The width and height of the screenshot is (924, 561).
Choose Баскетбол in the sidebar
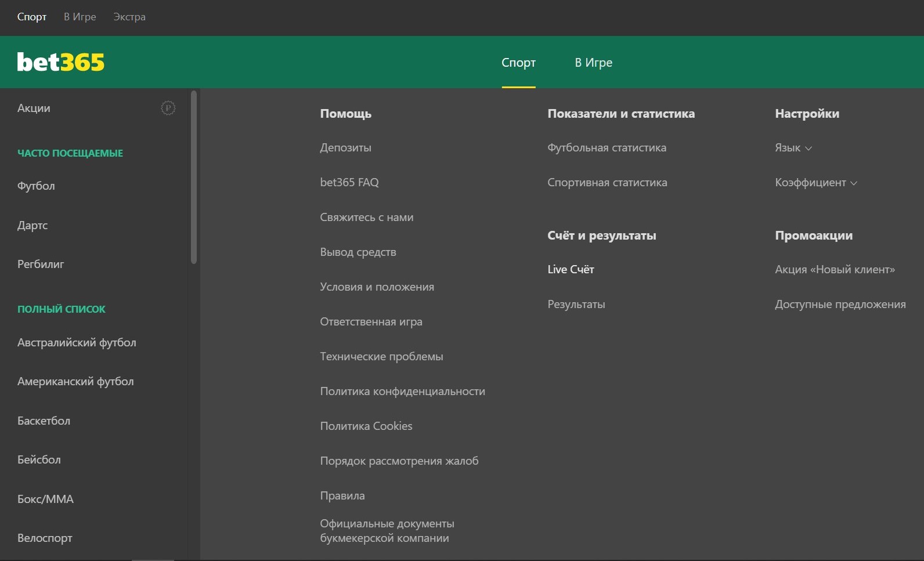(x=44, y=421)
